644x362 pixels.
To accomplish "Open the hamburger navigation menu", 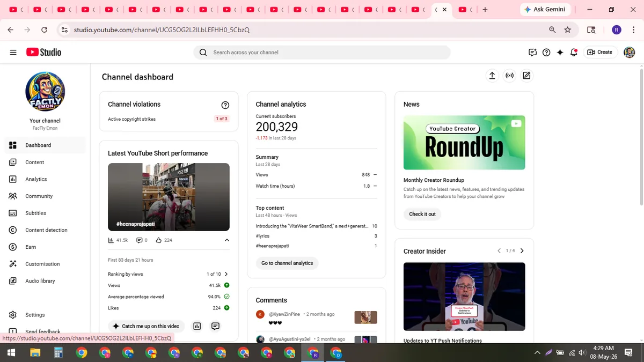I will point(13,52).
